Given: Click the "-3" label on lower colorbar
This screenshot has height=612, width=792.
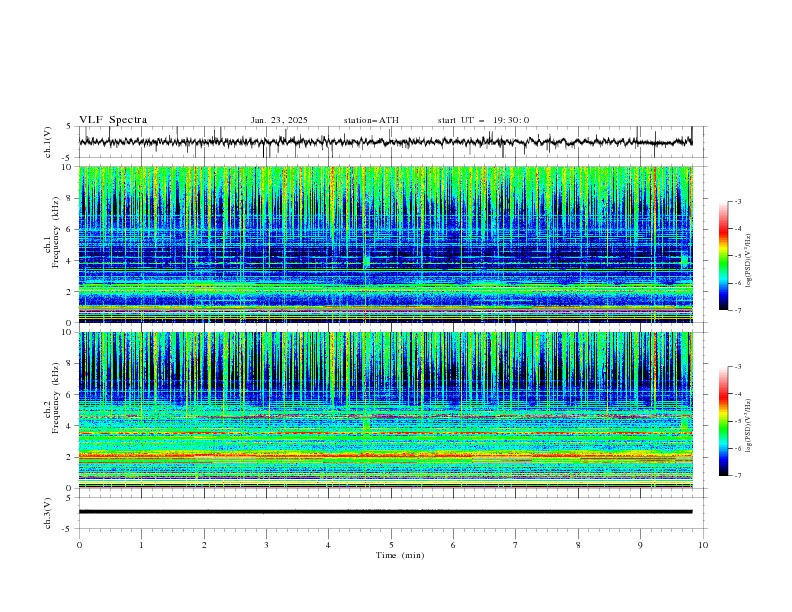Looking at the screenshot, I should (737, 367).
